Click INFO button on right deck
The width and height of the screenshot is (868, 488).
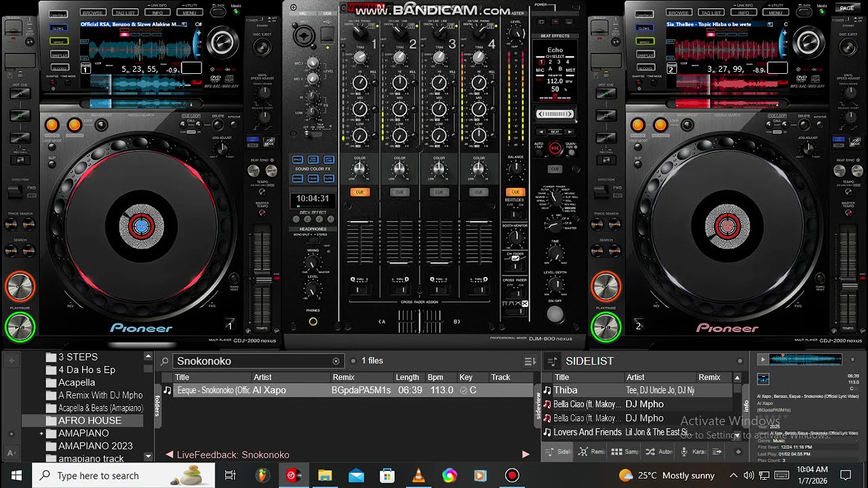(743, 12)
